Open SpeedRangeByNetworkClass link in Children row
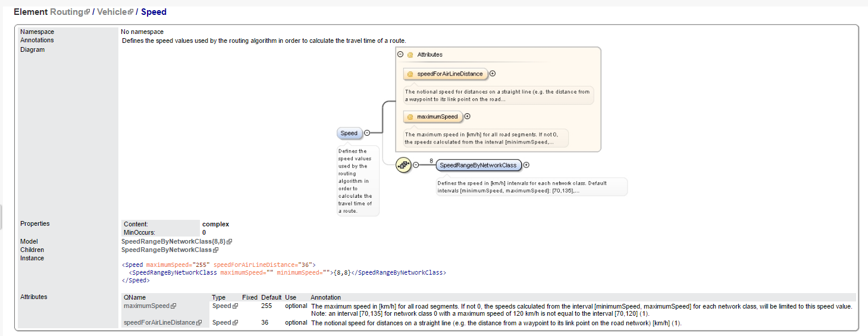The image size is (868, 336). (167, 250)
